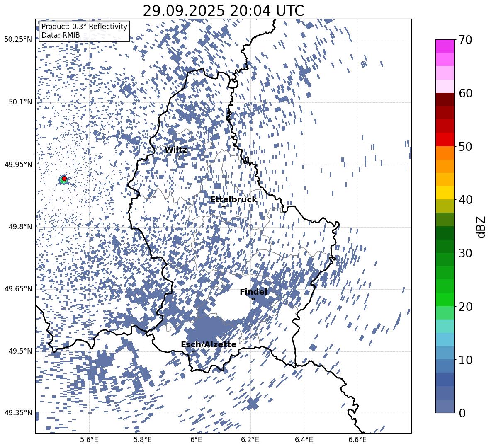The height and width of the screenshot is (448, 491).
Task: Click the plot title 29.09.2025 20:04 UTC
Action: pyautogui.click(x=223, y=11)
